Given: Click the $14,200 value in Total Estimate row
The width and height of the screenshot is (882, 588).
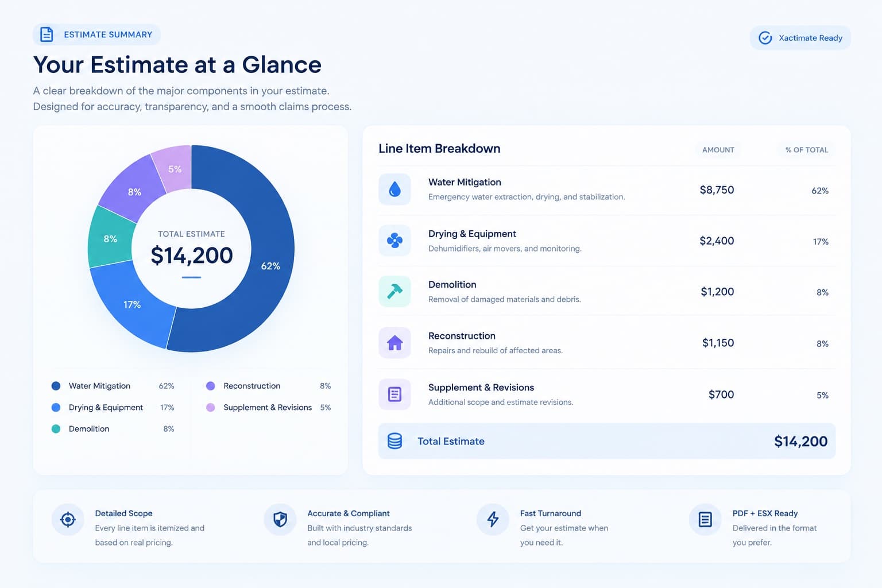Looking at the screenshot, I should click(x=801, y=441).
